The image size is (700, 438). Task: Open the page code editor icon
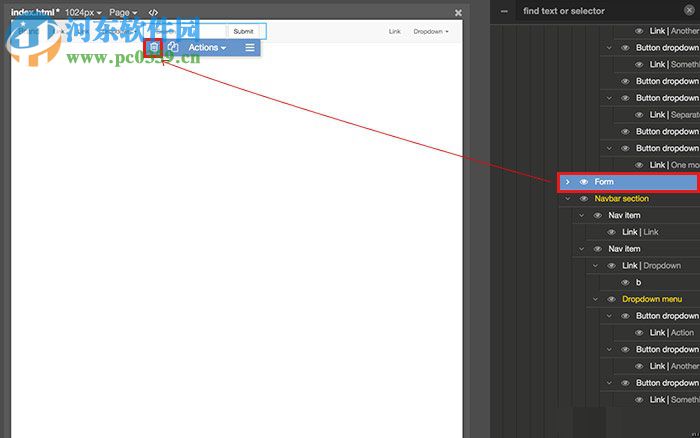coord(153,13)
